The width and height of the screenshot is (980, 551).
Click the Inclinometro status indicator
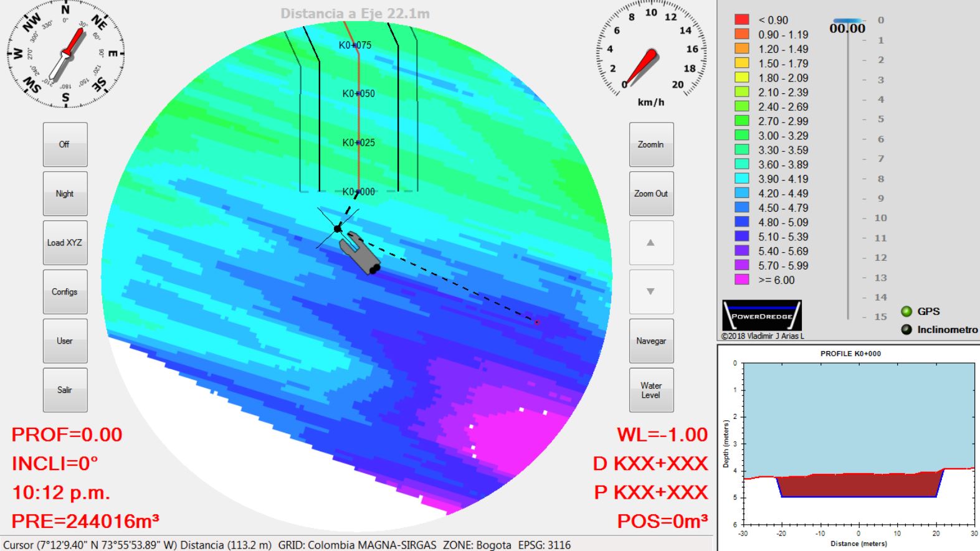coord(906,329)
